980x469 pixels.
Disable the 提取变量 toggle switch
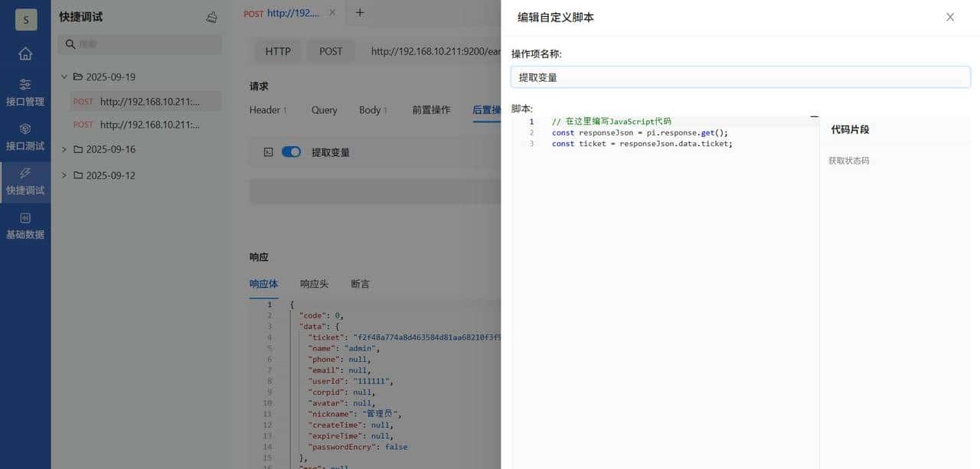(291, 151)
